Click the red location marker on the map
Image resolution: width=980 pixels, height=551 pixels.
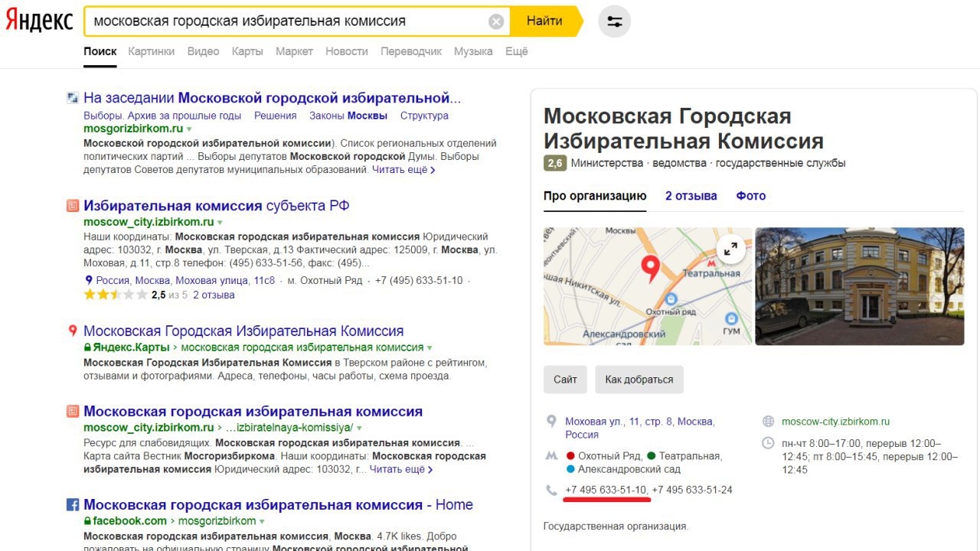click(651, 269)
